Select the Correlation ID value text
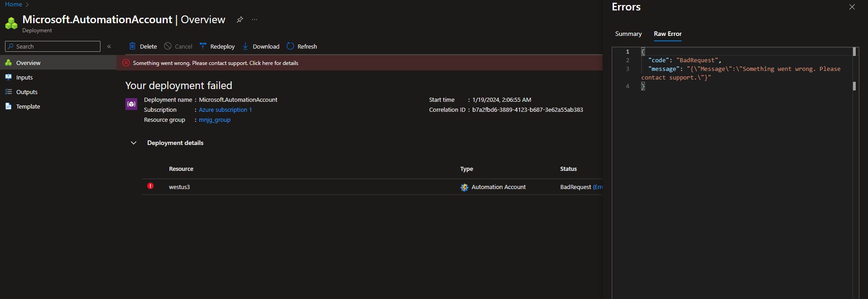The width and height of the screenshot is (868, 299). click(528, 110)
